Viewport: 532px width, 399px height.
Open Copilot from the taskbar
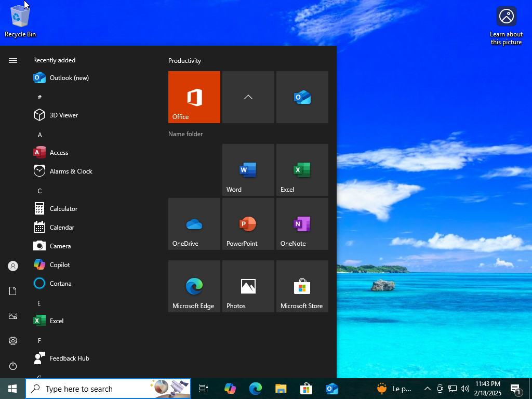point(230,389)
